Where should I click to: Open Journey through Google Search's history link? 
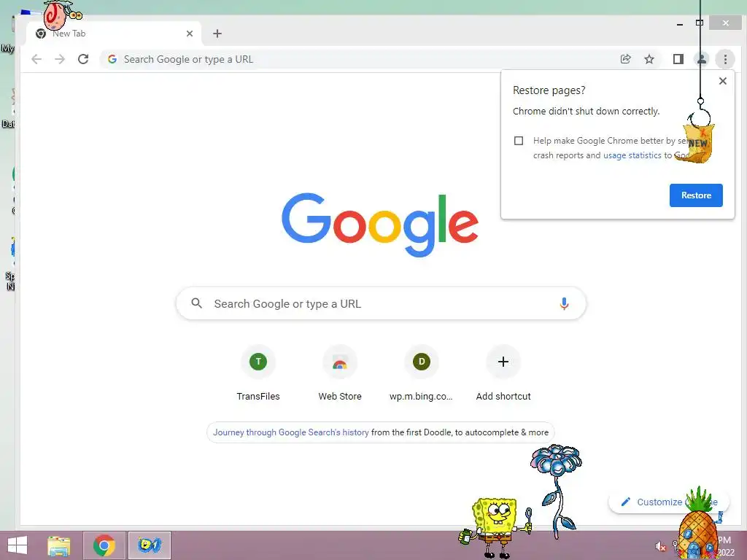point(290,432)
